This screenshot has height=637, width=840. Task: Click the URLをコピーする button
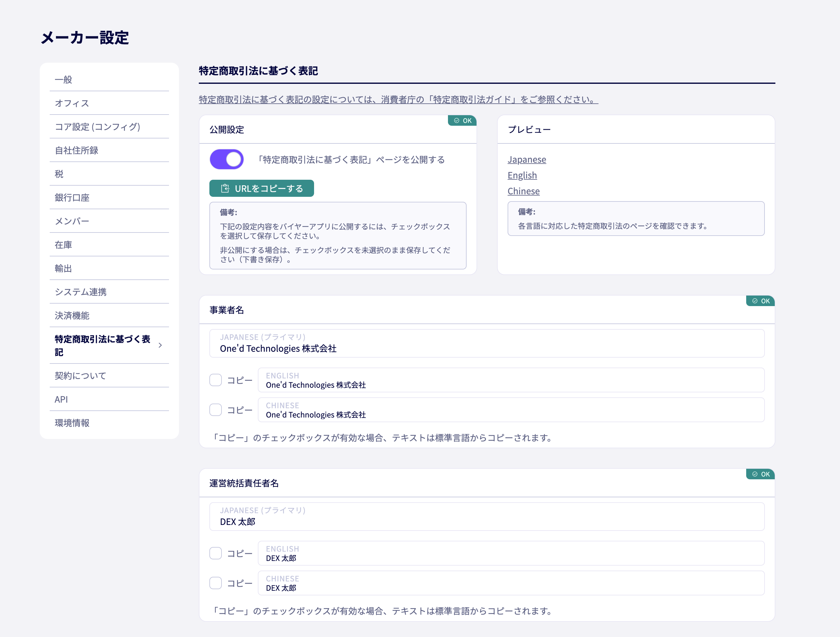(262, 188)
